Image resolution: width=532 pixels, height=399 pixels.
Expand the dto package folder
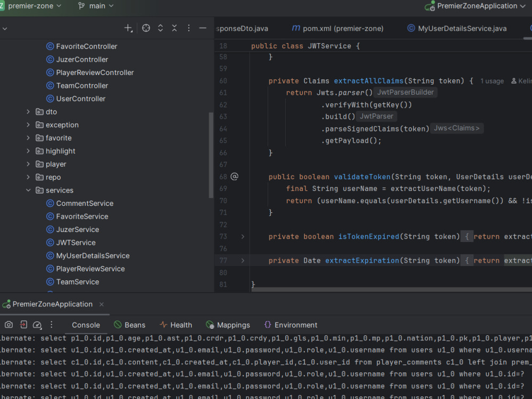tap(28, 112)
